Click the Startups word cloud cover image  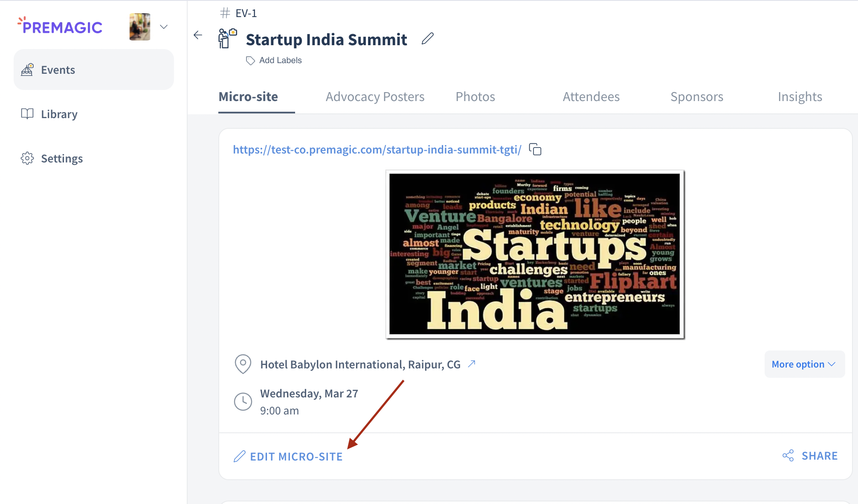coord(535,254)
